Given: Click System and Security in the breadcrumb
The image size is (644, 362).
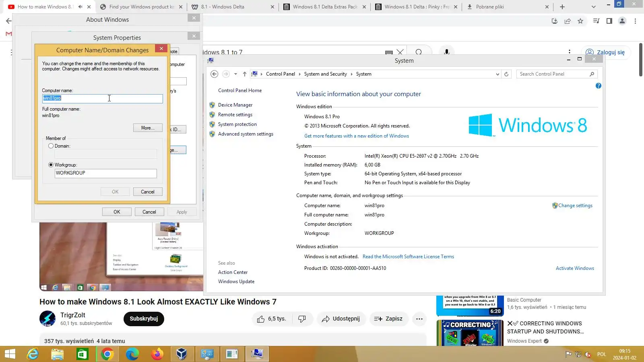Looking at the screenshot, I should pyautogui.click(x=326, y=74).
